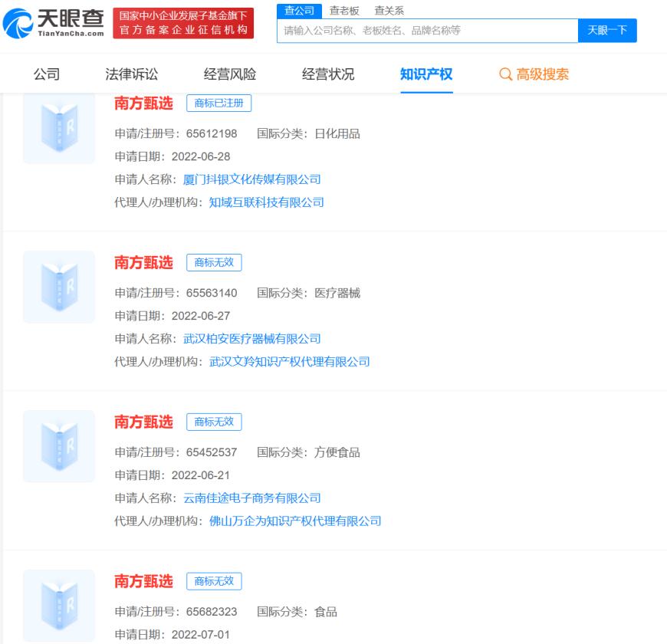The image size is (667, 644).
Task: Select registration number 65563140
Action: (212, 293)
